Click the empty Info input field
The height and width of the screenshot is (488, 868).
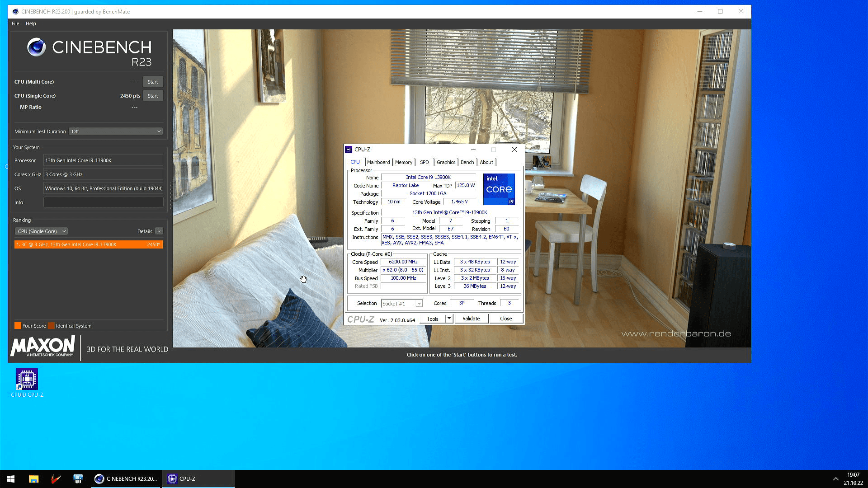[103, 202]
